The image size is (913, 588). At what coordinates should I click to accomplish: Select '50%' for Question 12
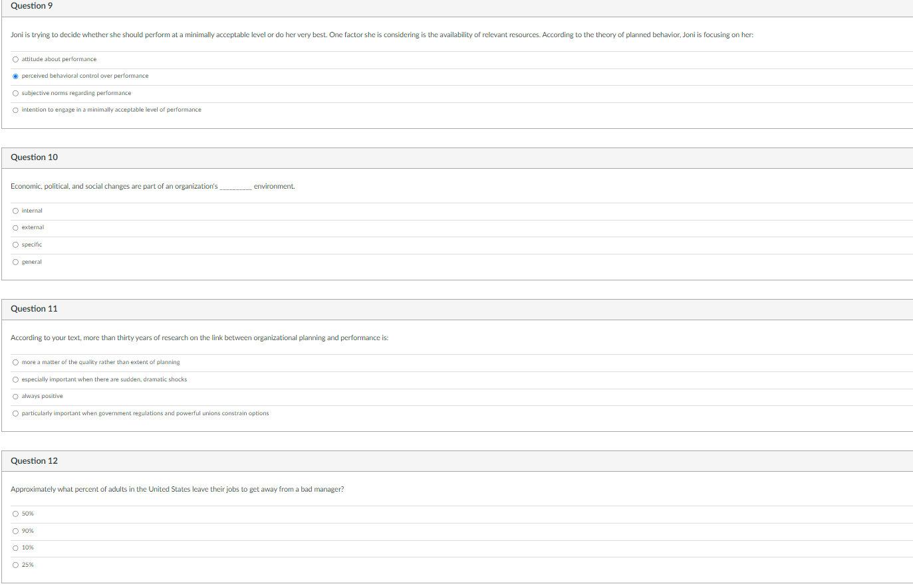coord(15,514)
